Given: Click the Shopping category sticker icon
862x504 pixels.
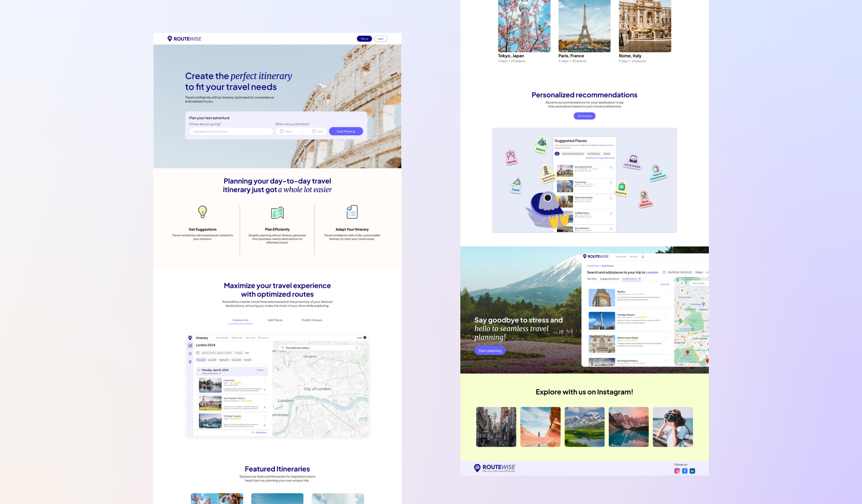Looking at the screenshot, I should [x=621, y=188].
